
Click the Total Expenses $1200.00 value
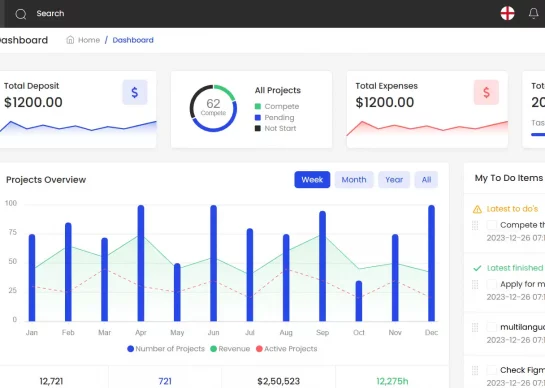point(385,103)
